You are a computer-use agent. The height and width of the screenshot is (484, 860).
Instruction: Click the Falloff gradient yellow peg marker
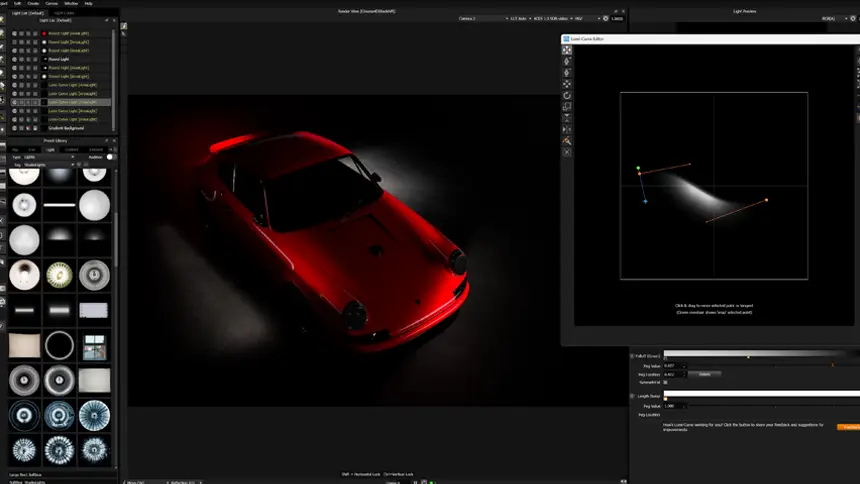tap(748, 357)
